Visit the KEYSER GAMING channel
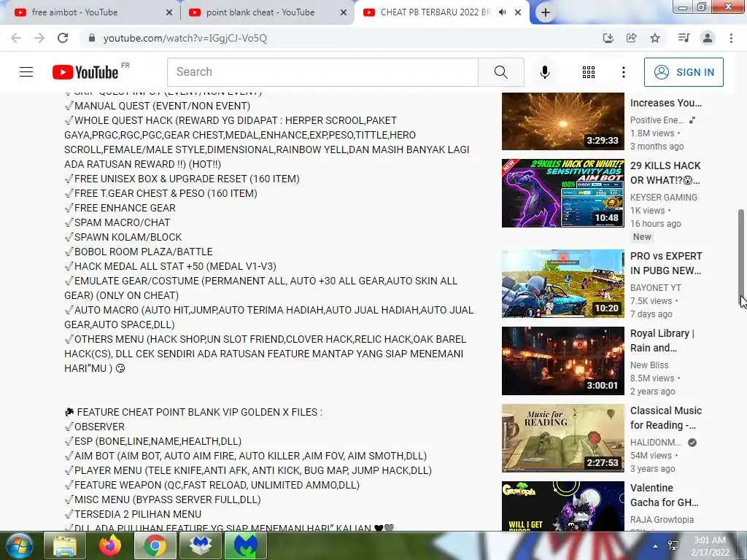Screen dimensions: 747x560 [664, 197]
